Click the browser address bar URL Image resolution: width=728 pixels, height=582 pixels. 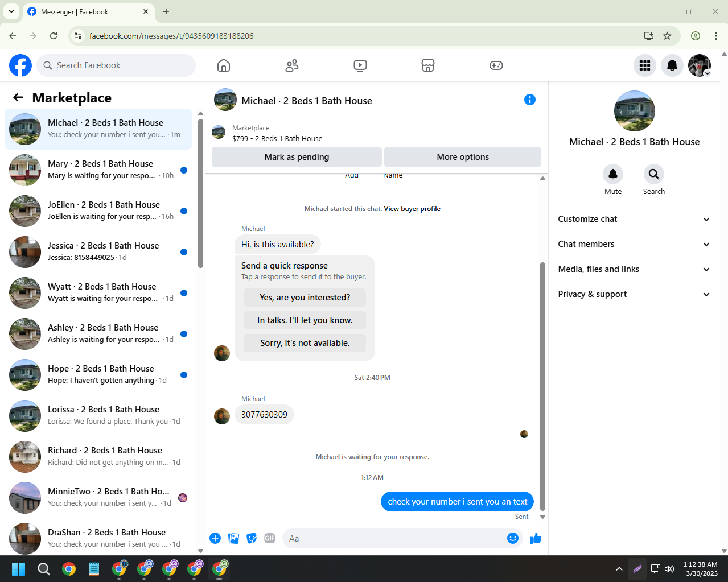pyautogui.click(x=171, y=36)
